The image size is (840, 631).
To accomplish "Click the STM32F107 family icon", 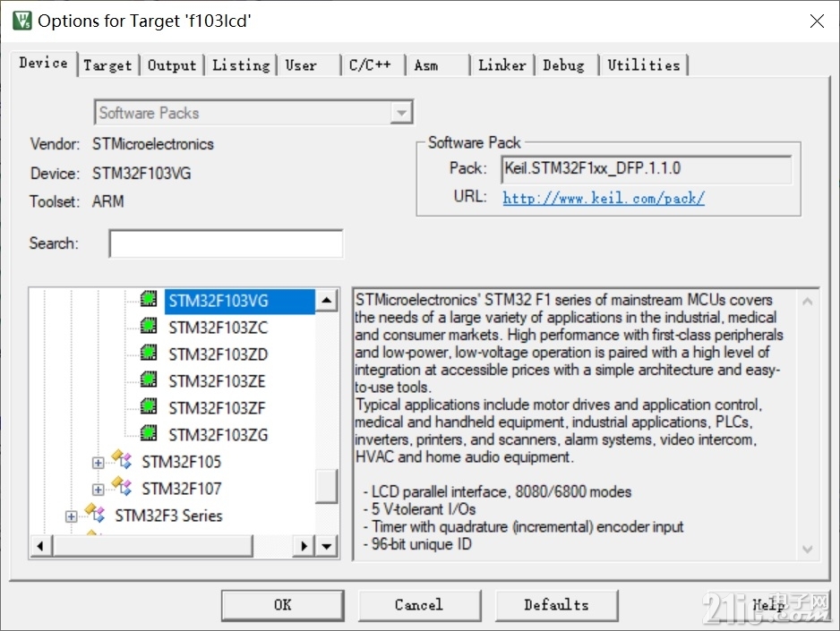I will tap(122, 487).
